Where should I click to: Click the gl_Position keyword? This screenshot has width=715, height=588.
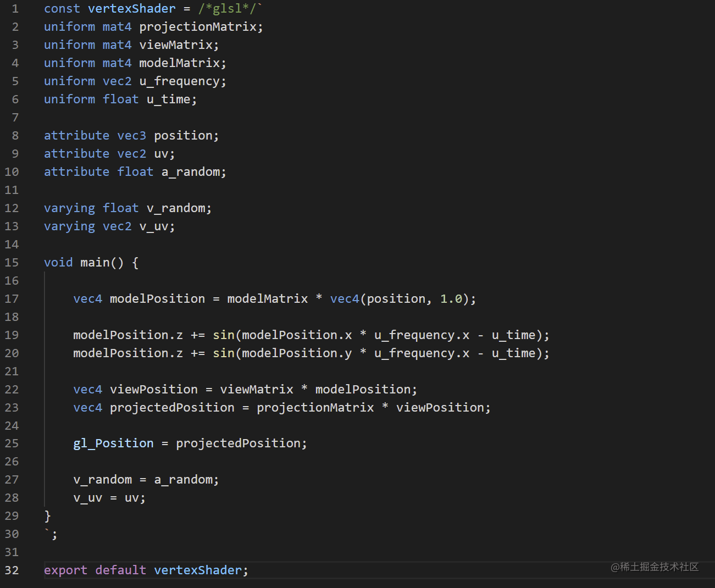coord(114,443)
